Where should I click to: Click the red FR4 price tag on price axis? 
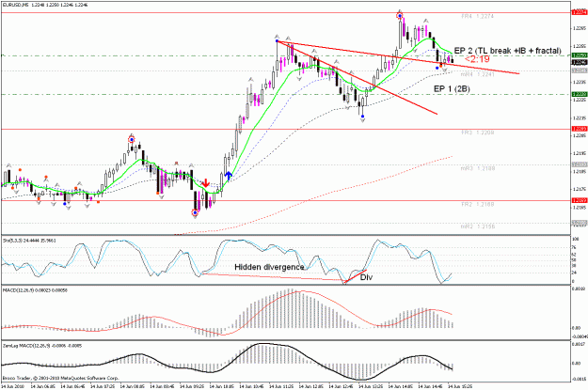pos(580,12)
